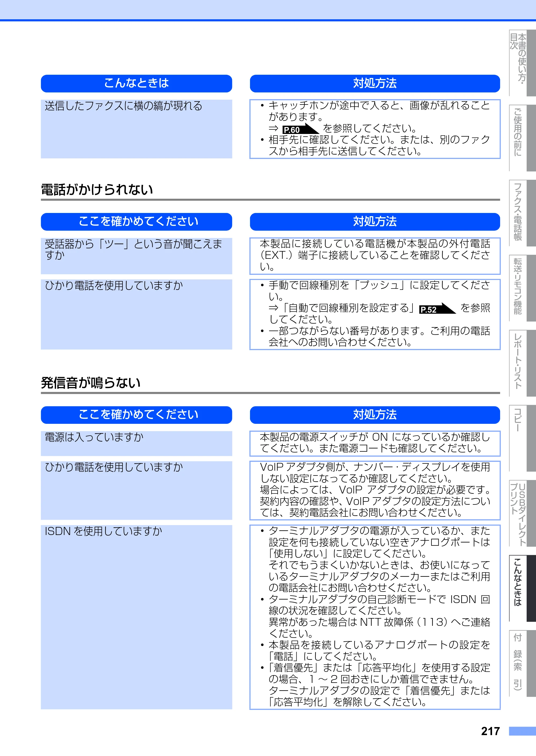Select the 送信したファクスに横の縞が現れる cell

tap(136, 129)
